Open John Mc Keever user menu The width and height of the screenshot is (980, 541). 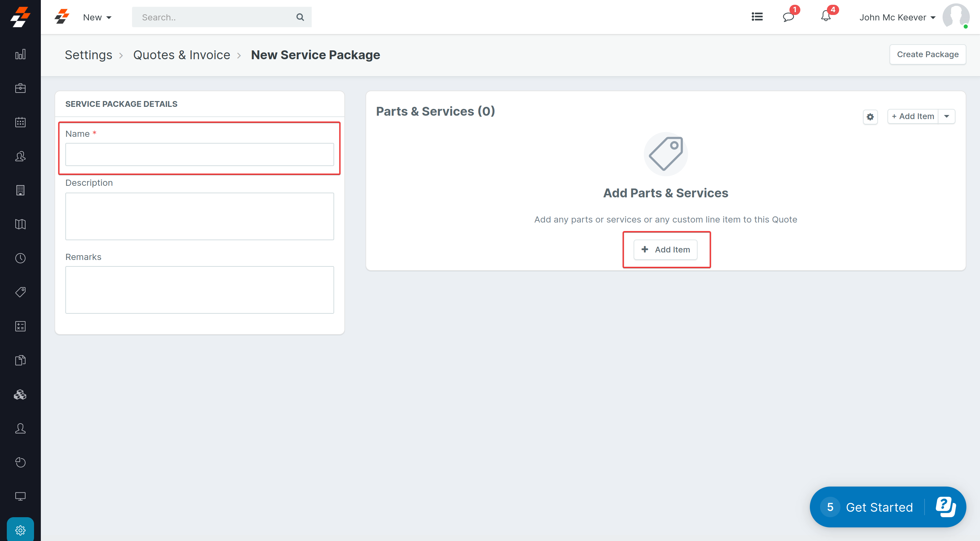[897, 17]
